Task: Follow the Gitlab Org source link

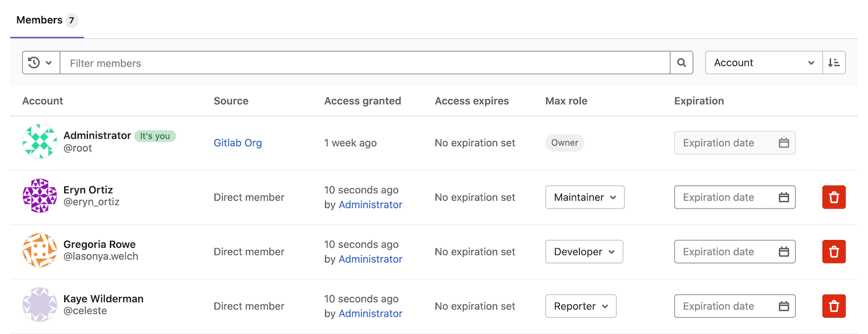Action: coord(238,143)
